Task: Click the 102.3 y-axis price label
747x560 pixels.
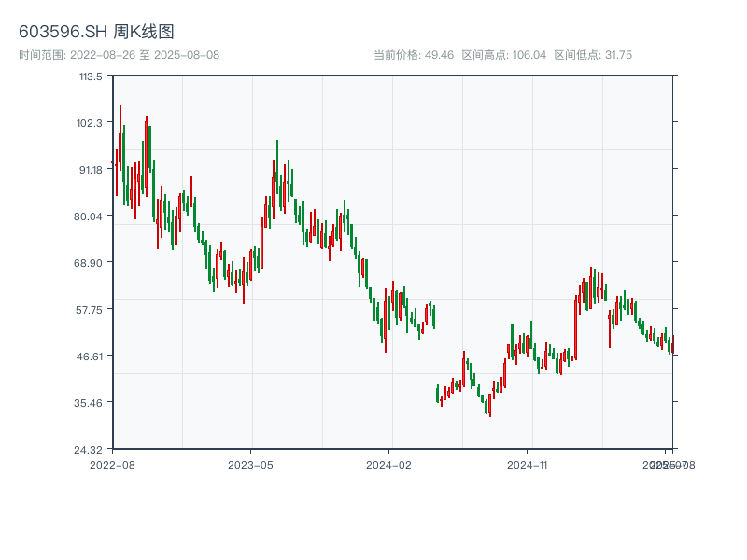Action: click(92, 123)
